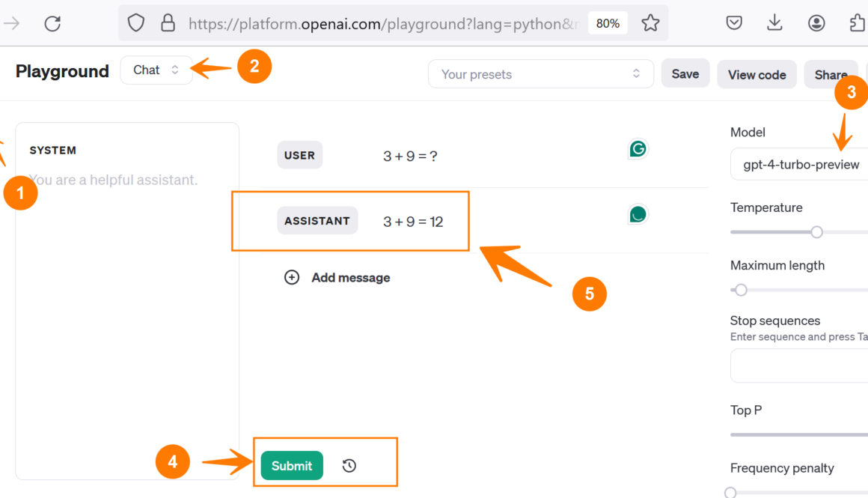Screen dimensions: 868x498
Task: Click the browser reload icon
Action: point(52,24)
